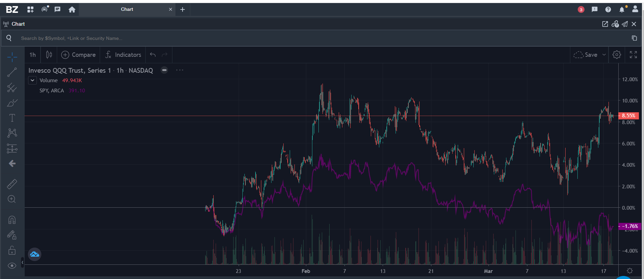Screen dimensions: 644x279
Task: Click the 12.00% price scale label
Action: click(630, 79)
